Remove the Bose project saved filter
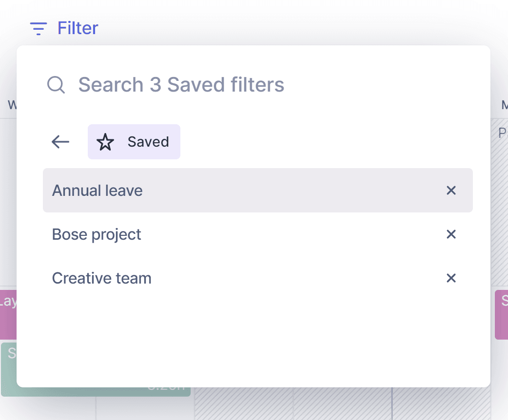The height and width of the screenshot is (420, 508). tap(451, 234)
